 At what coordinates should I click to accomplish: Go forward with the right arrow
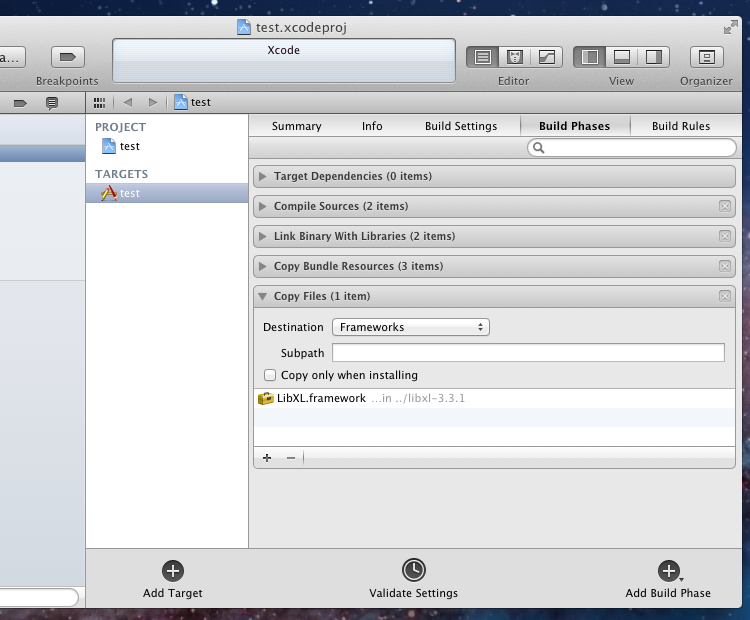(153, 102)
